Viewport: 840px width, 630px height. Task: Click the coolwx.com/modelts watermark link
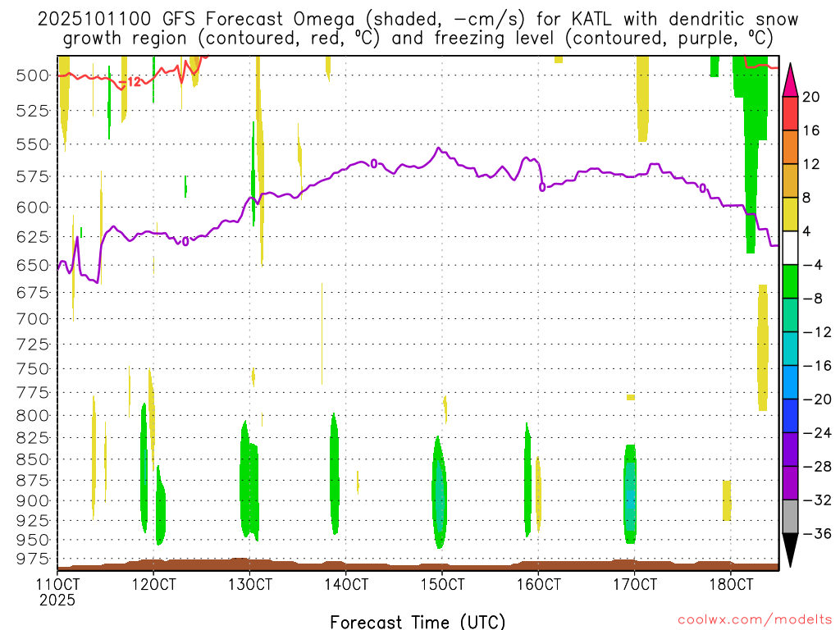(755, 620)
